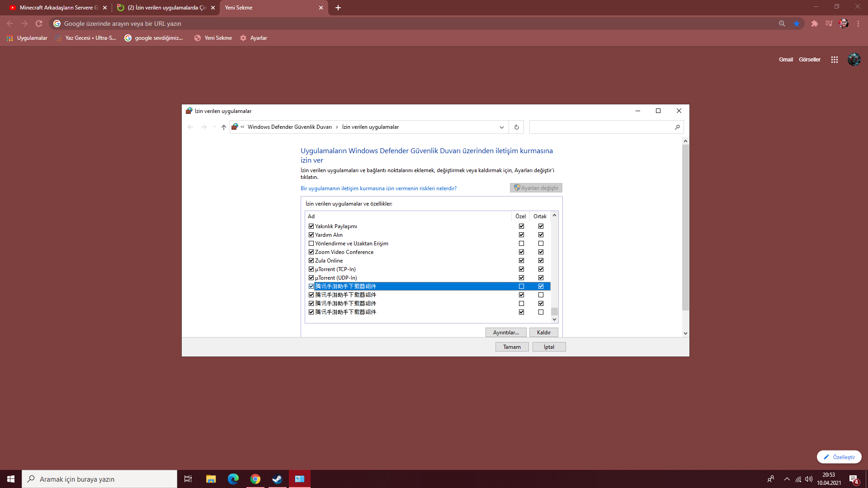The image size is (868, 488).
Task: Expand the firewall address bar history dropdown
Action: (501, 127)
